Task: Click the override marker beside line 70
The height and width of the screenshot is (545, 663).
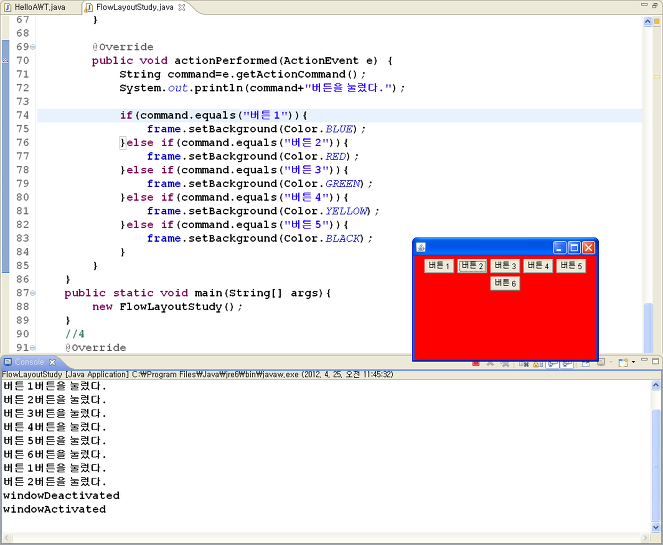Action: 5,61
